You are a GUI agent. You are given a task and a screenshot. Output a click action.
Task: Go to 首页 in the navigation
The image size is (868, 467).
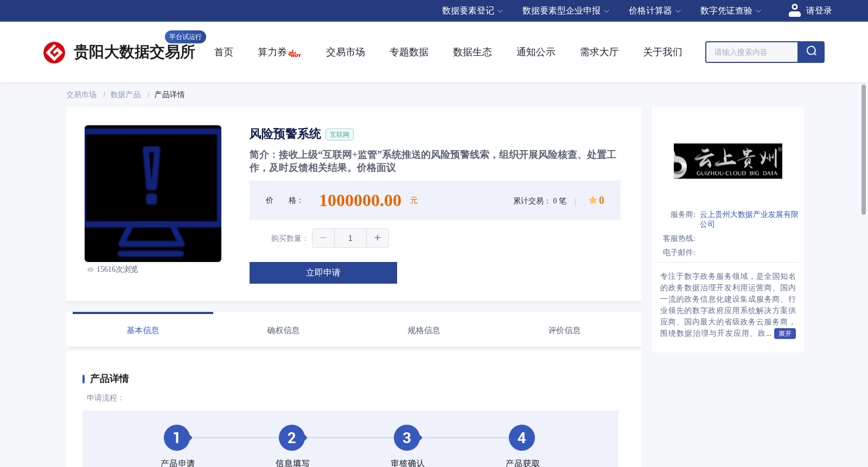[x=224, y=52]
